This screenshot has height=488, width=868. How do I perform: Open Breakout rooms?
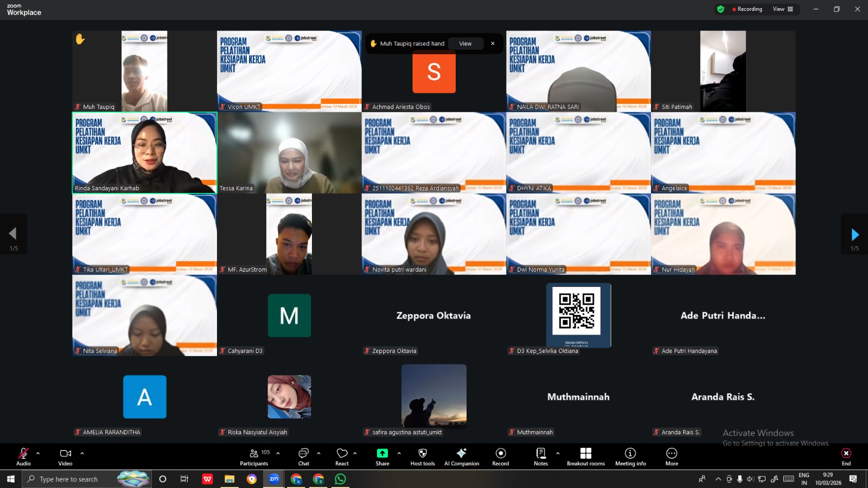coord(585,453)
